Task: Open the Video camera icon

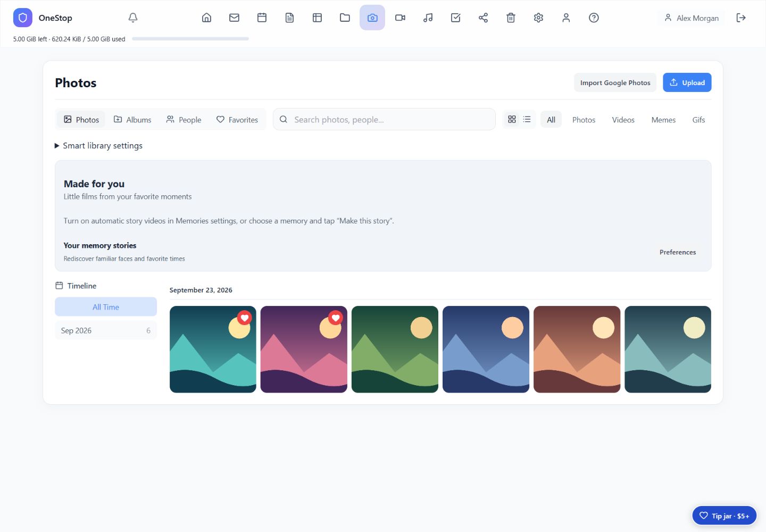Action: point(400,18)
